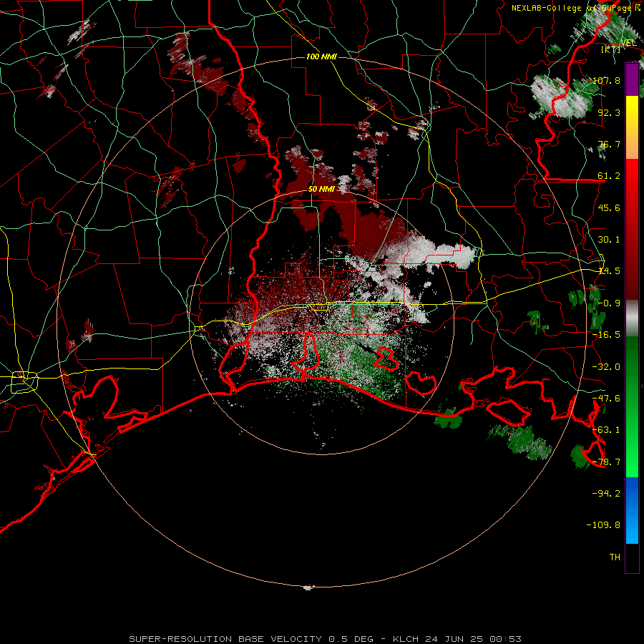Click the -0.9 legend value
Screen dimensions: 644x644
click(x=609, y=303)
